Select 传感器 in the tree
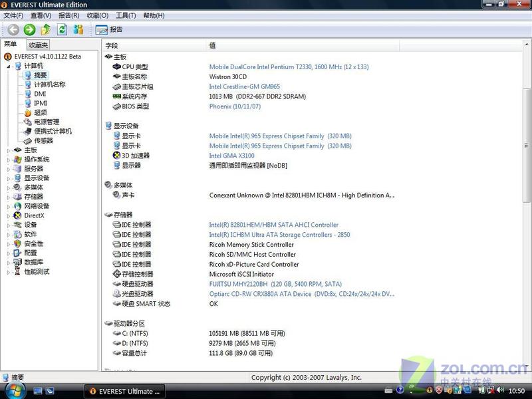 pos(43,140)
